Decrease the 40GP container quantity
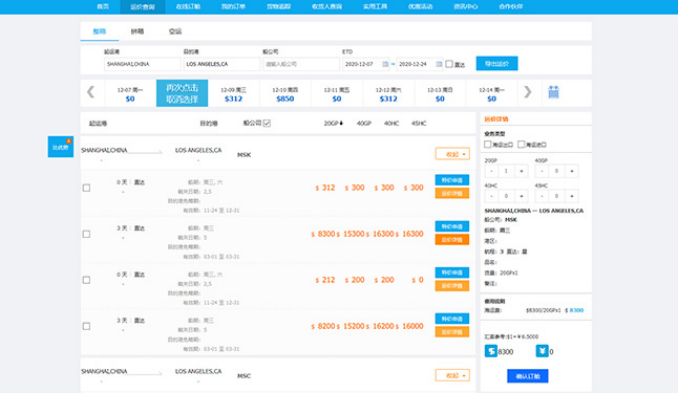 (x=542, y=171)
